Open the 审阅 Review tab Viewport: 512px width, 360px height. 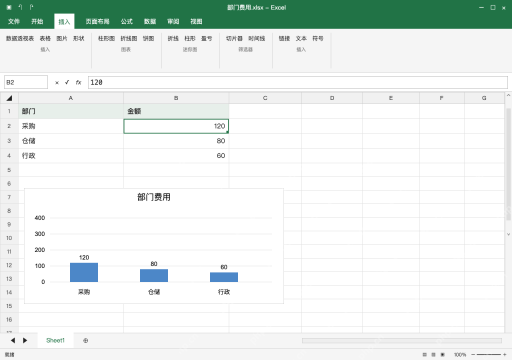173,22
